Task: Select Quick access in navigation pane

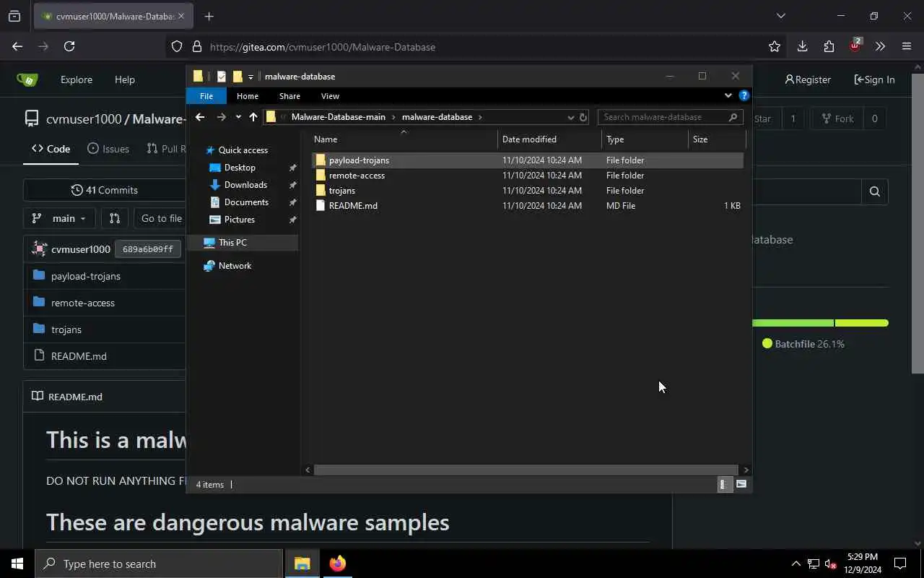Action: [x=243, y=150]
